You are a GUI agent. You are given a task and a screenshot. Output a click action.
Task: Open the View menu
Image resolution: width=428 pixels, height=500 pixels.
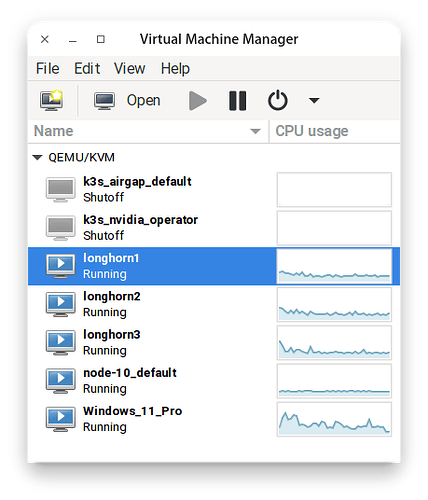tap(130, 69)
